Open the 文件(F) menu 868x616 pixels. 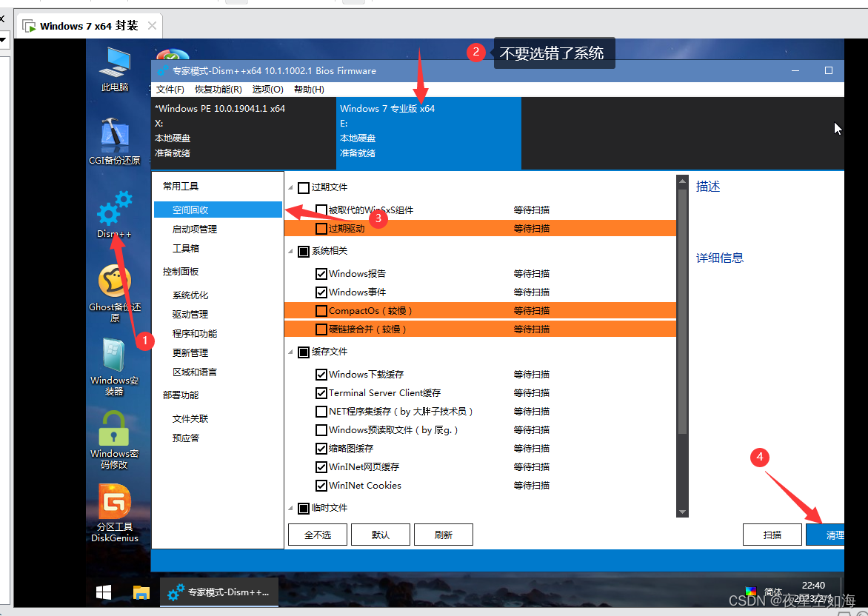[x=170, y=89]
